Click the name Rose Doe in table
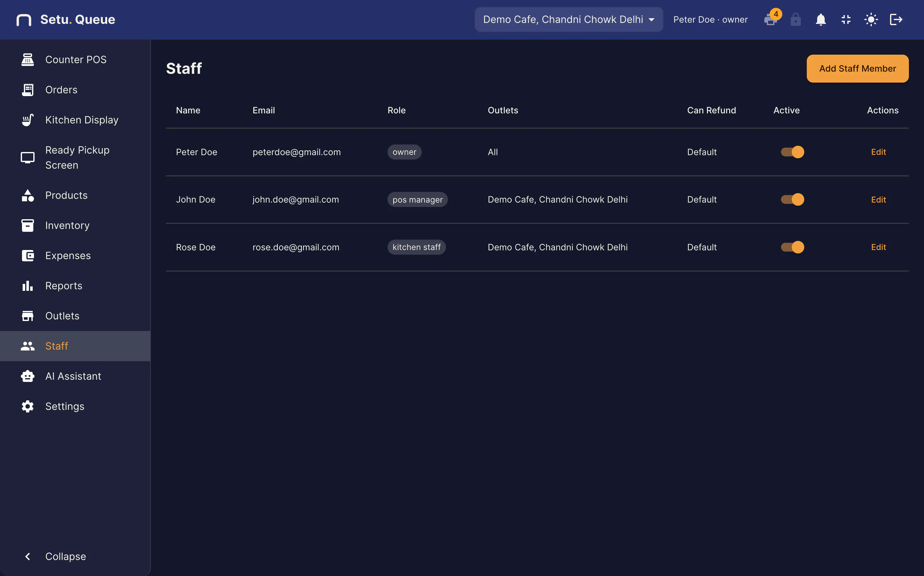The height and width of the screenshot is (576, 924). 195,247
